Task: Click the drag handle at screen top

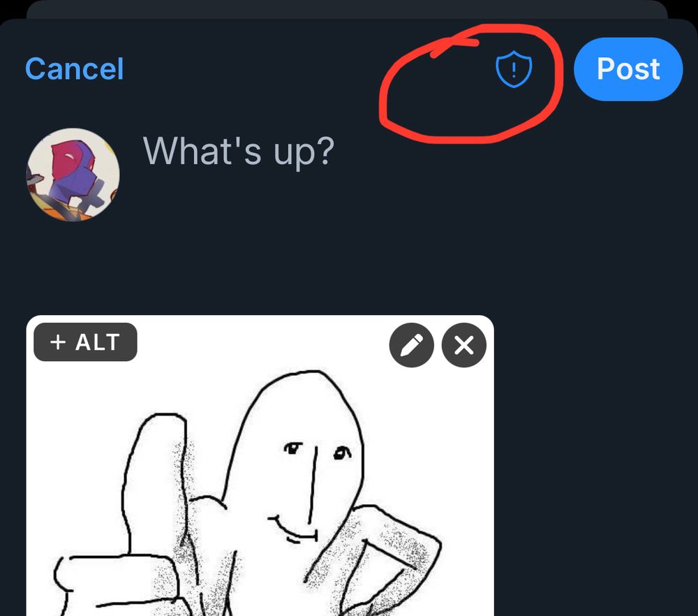Action: tap(349, 7)
